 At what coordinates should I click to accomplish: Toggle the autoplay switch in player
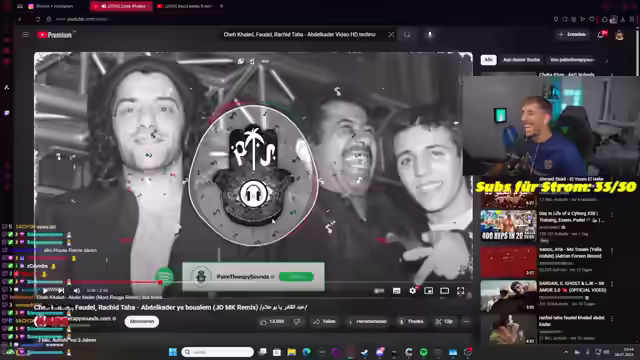click(x=379, y=291)
